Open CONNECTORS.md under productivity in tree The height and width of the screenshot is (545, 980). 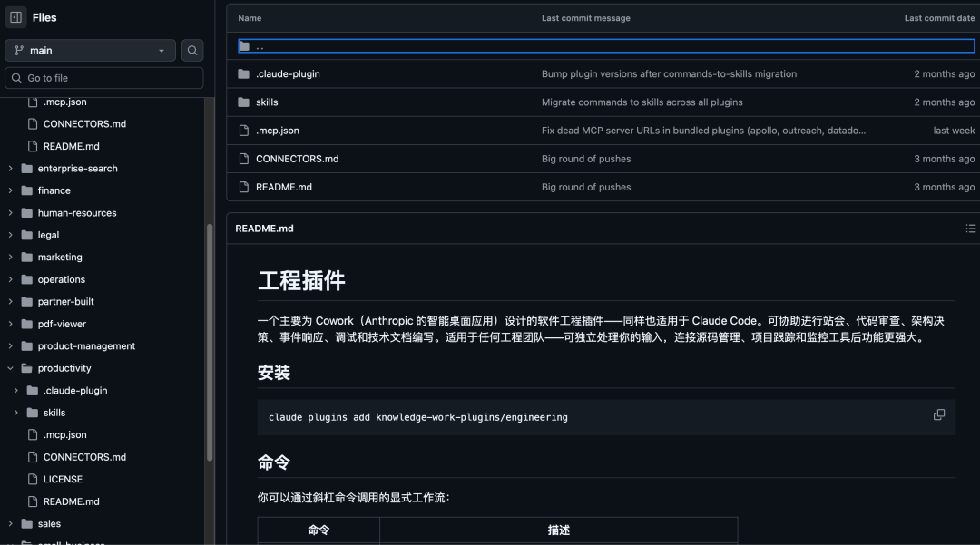click(84, 457)
